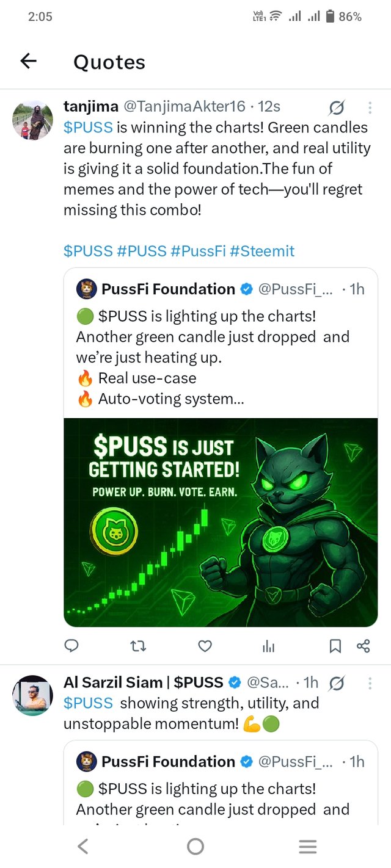Open Grok circle-slash icon on tanjima's post
The height and width of the screenshot is (868, 391).
336,108
